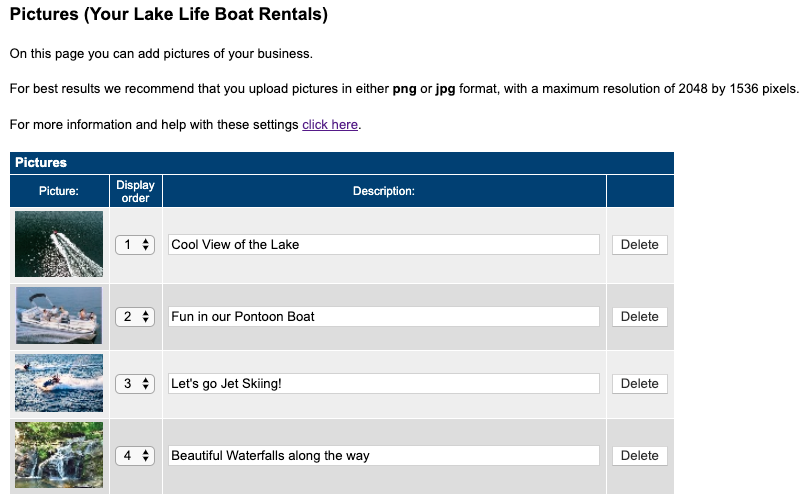804x501 pixels.
Task: Click the jet skiing thumbnail picture
Action: tap(59, 383)
